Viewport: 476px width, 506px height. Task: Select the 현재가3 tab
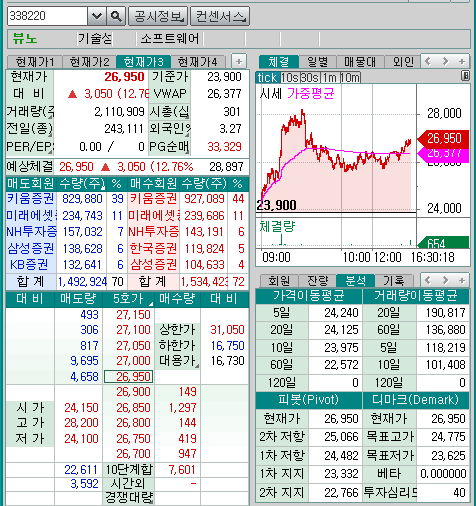coord(144,62)
